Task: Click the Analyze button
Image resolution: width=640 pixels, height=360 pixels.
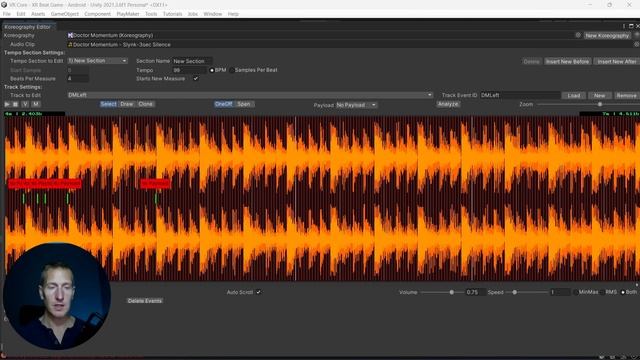Action: [x=448, y=104]
